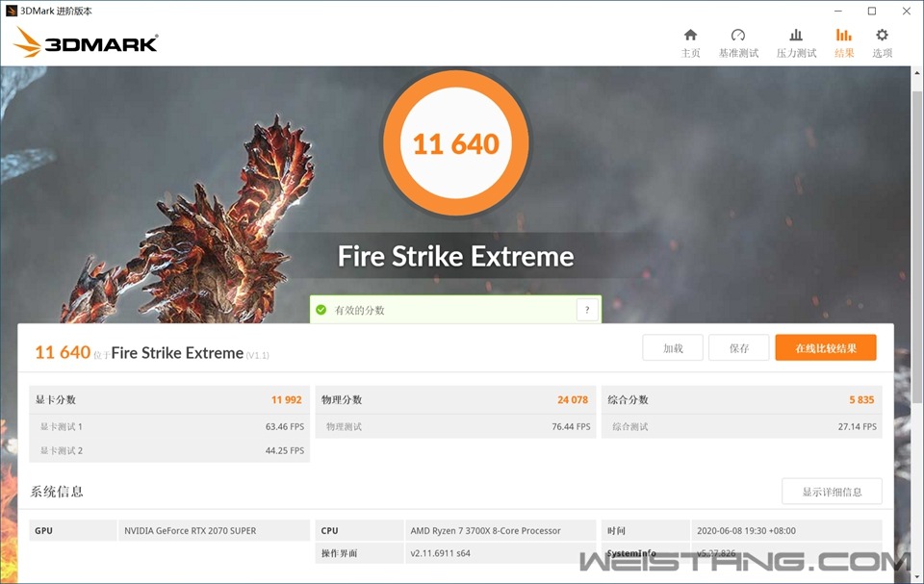
Task: Click the question mark help button
Action: point(587,310)
